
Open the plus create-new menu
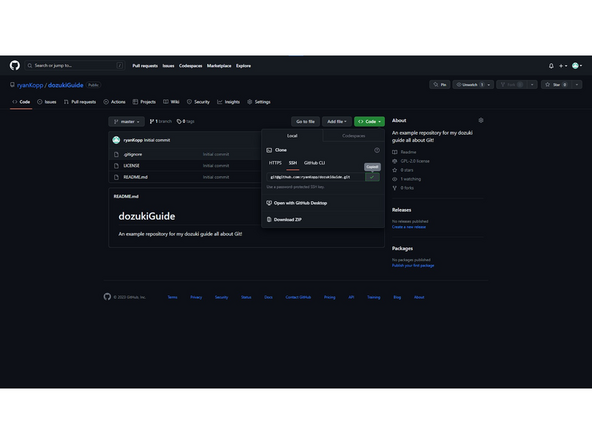[x=563, y=66]
